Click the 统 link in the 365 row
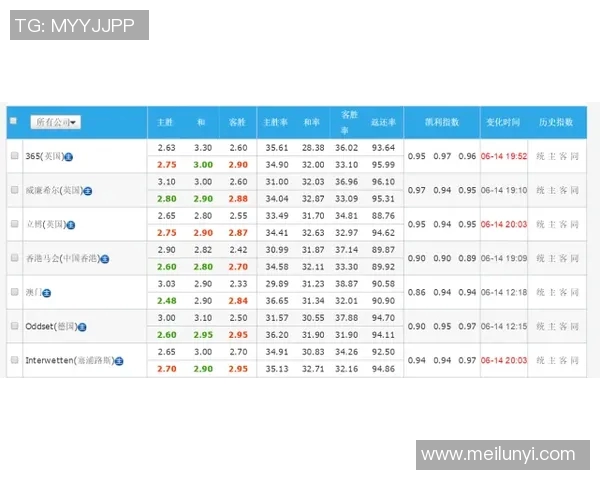Screen dimensions: 600x480 pyautogui.click(x=540, y=156)
